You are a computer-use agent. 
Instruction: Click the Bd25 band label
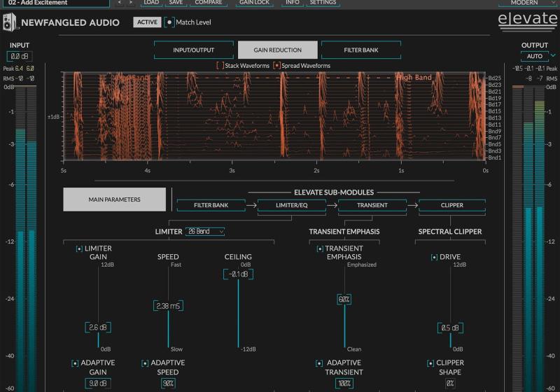point(495,78)
